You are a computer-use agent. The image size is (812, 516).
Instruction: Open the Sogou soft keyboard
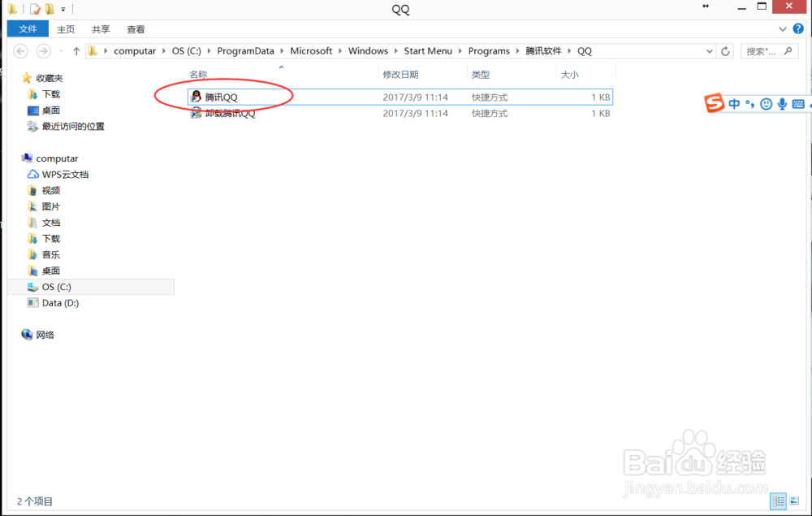(x=798, y=104)
